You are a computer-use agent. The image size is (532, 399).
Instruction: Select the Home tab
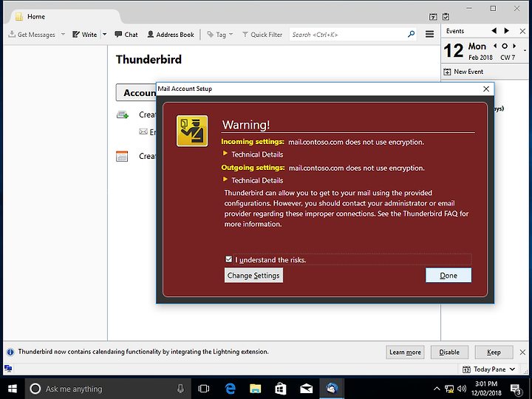pos(64,16)
